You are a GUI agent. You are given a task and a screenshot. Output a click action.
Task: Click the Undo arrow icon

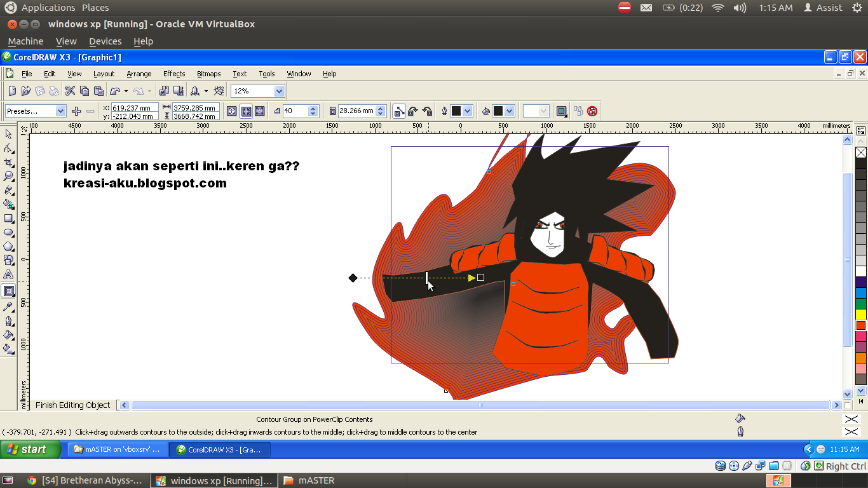pos(115,91)
